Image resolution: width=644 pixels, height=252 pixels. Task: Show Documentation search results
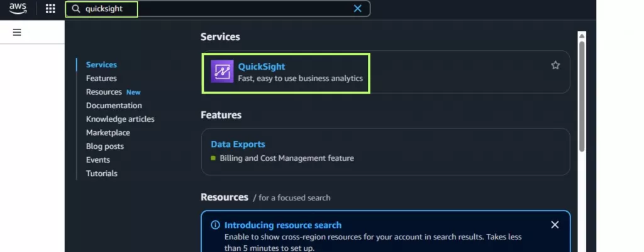114,106
